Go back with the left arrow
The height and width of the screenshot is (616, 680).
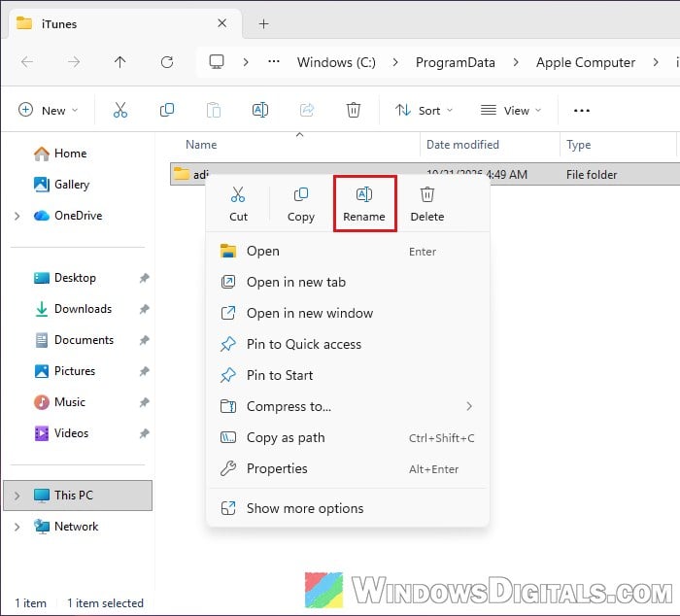tap(27, 62)
